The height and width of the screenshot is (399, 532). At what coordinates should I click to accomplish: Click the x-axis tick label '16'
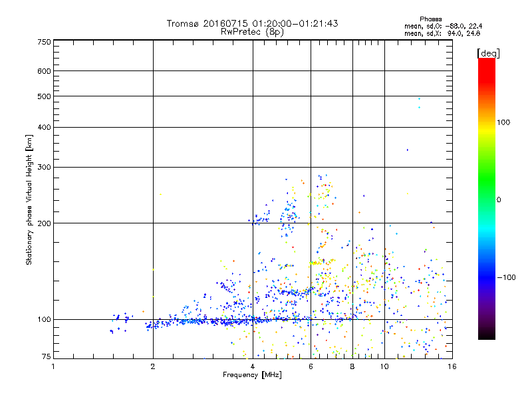pyautogui.click(x=452, y=366)
